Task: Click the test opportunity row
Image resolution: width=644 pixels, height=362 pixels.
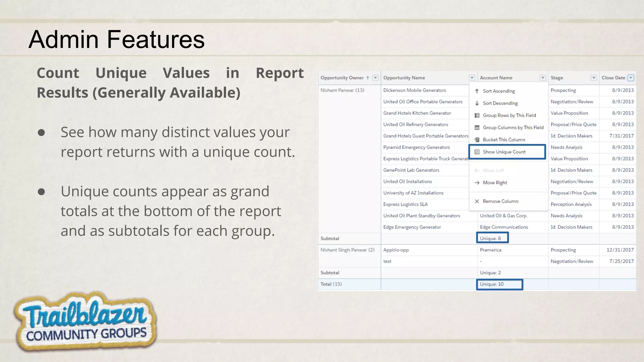Action: [x=387, y=261]
